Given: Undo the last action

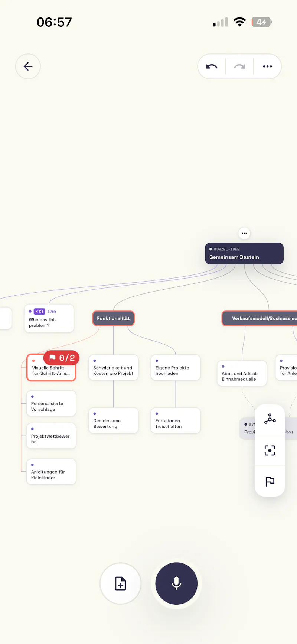Looking at the screenshot, I should [212, 66].
